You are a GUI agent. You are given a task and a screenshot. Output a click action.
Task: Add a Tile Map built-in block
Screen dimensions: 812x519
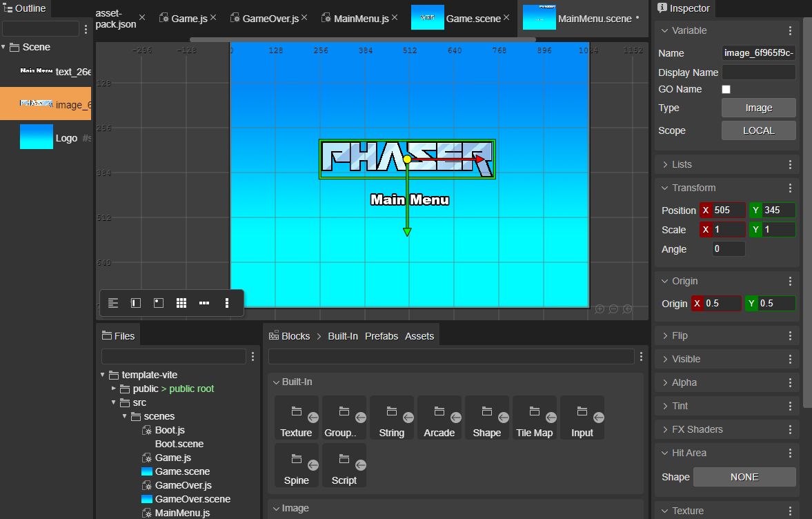535,418
